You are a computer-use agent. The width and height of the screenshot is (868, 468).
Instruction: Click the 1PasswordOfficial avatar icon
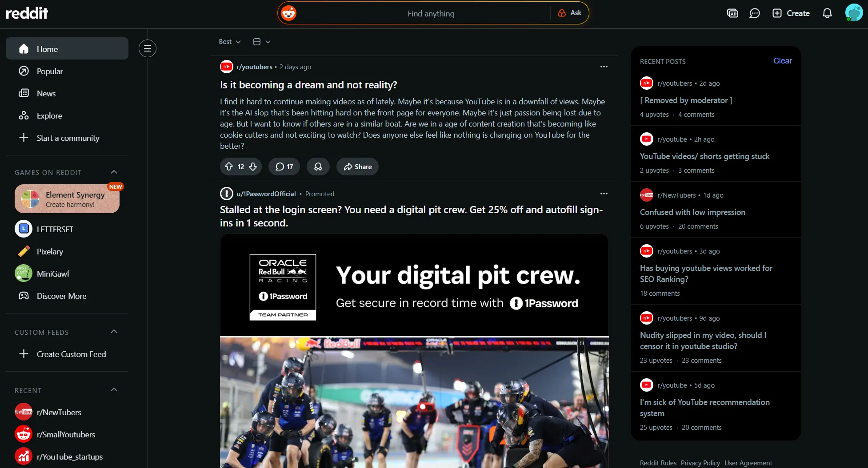[x=227, y=194]
